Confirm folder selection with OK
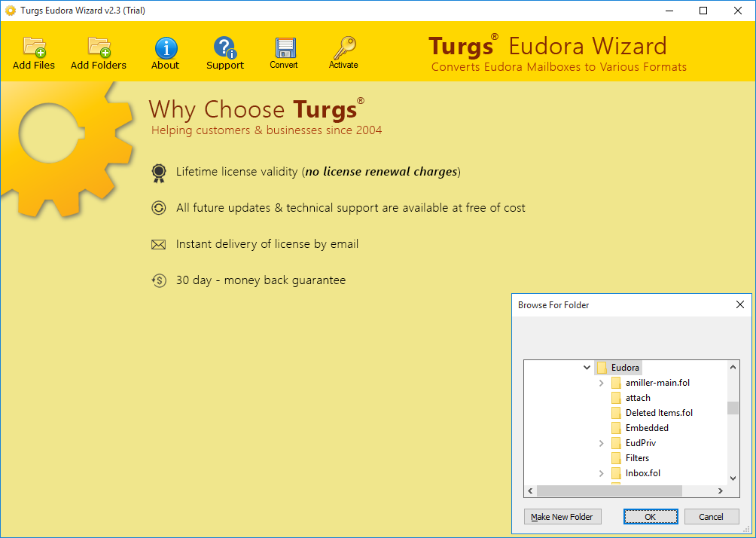The width and height of the screenshot is (756, 538). tap(651, 517)
